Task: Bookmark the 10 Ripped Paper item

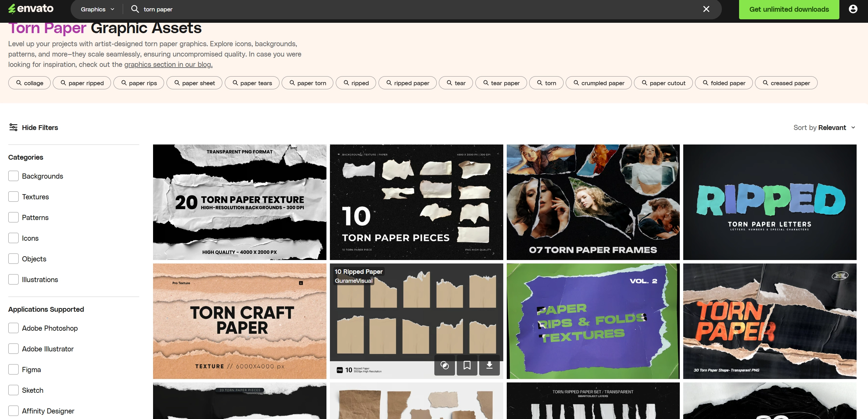Action: pyautogui.click(x=467, y=366)
